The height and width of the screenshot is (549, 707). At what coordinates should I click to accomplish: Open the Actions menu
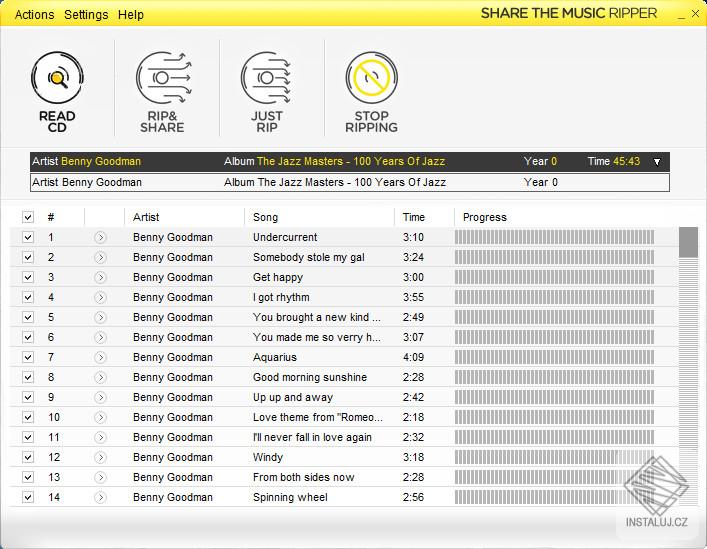[34, 15]
